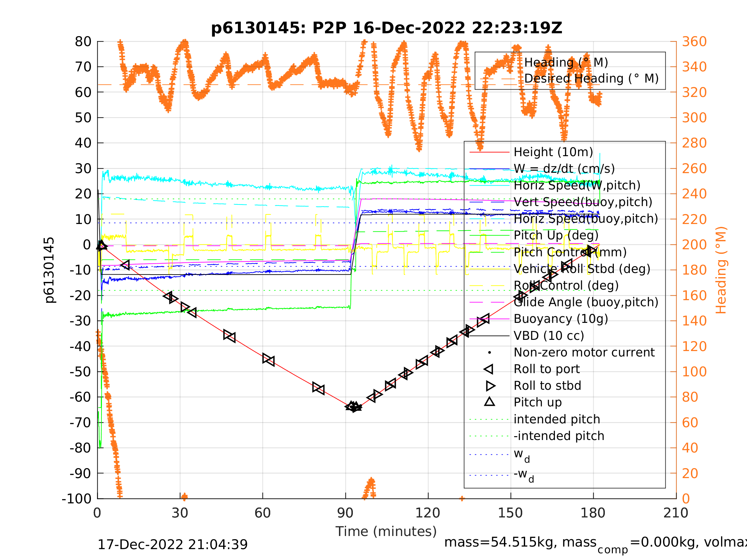Click the Height (10m) red legend line
Viewport: 747px width, 560px height.
[x=489, y=152]
